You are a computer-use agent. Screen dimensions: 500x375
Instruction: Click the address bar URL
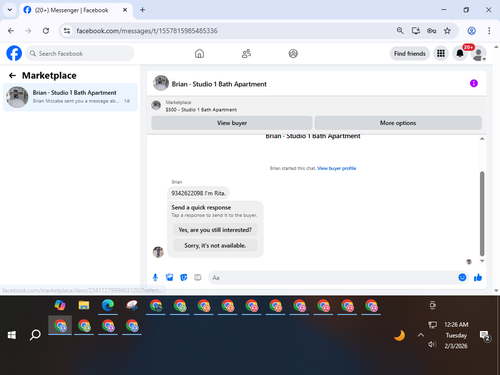[x=147, y=31]
